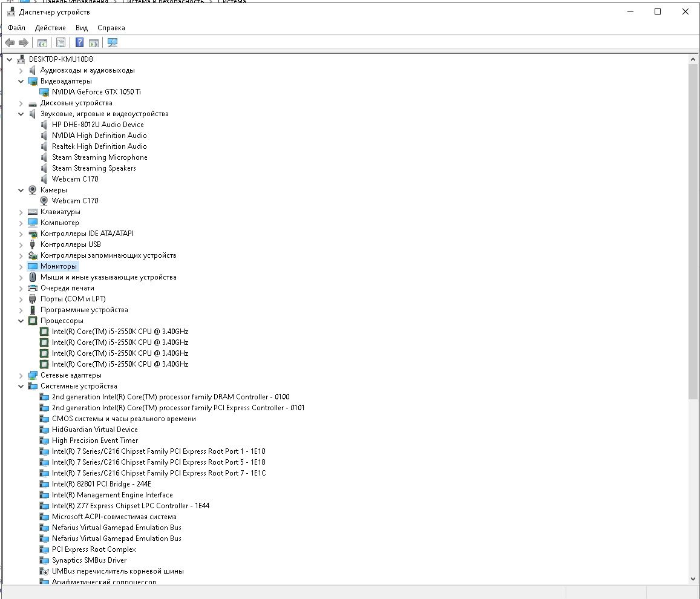Select PCI Express Root Complex
Viewport: 700px width, 599px height.
pos(94,549)
